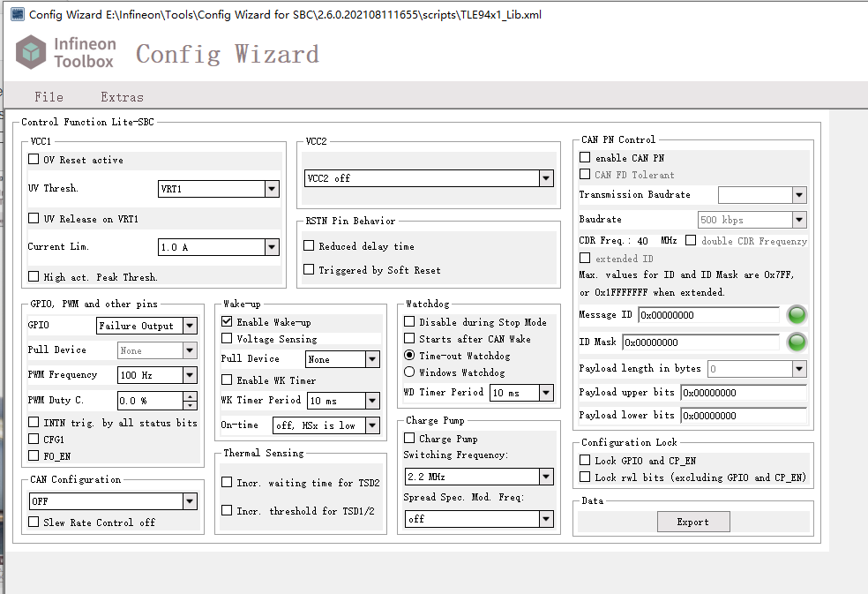Tick Lock rwl bits checkbox
The height and width of the screenshot is (594, 868).
585,477
